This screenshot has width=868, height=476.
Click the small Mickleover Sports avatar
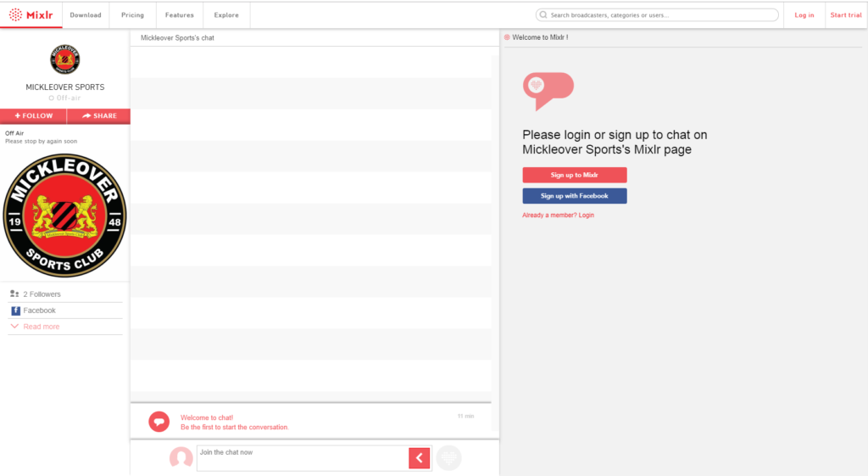[x=64, y=59]
